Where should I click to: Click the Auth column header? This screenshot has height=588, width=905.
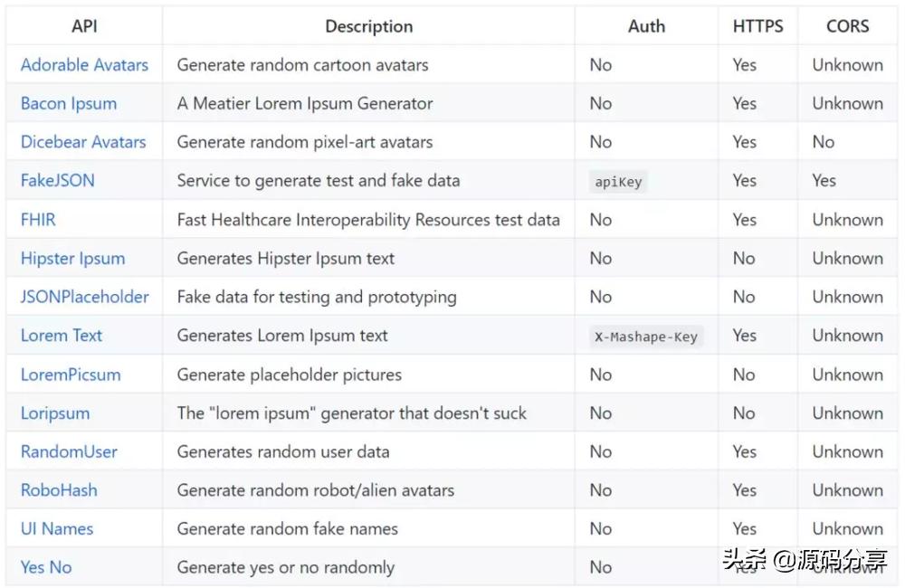(x=646, y=27)
